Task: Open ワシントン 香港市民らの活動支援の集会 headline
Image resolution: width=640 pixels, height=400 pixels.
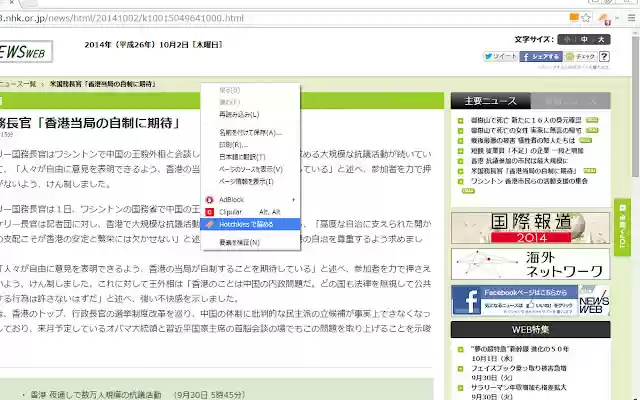Action: [x=529, y=181]
